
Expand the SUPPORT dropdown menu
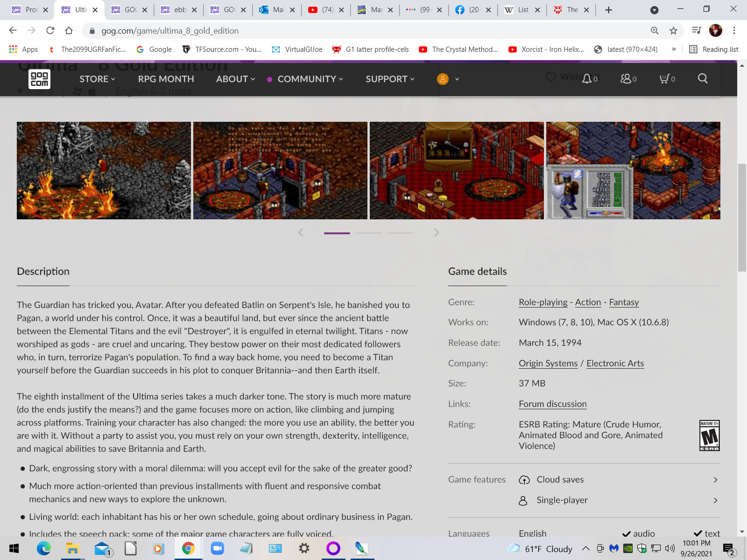(x=390, y=79)
